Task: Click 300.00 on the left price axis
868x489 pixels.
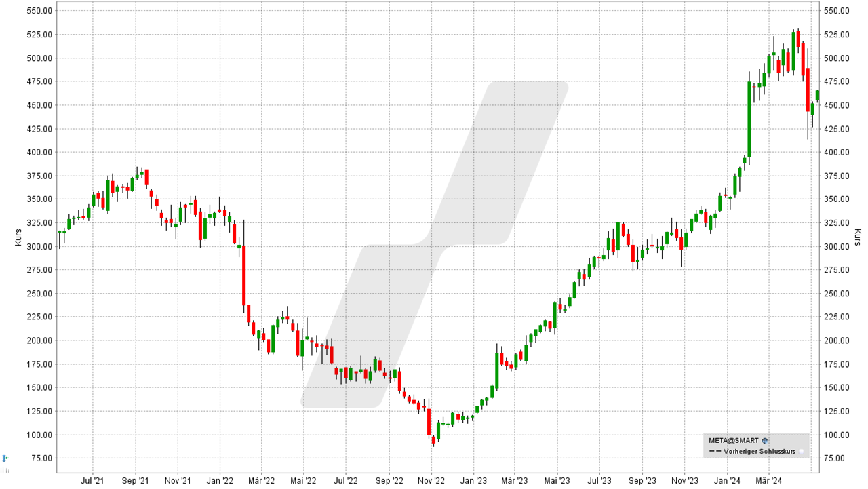Action: click(x=39, y=246)
